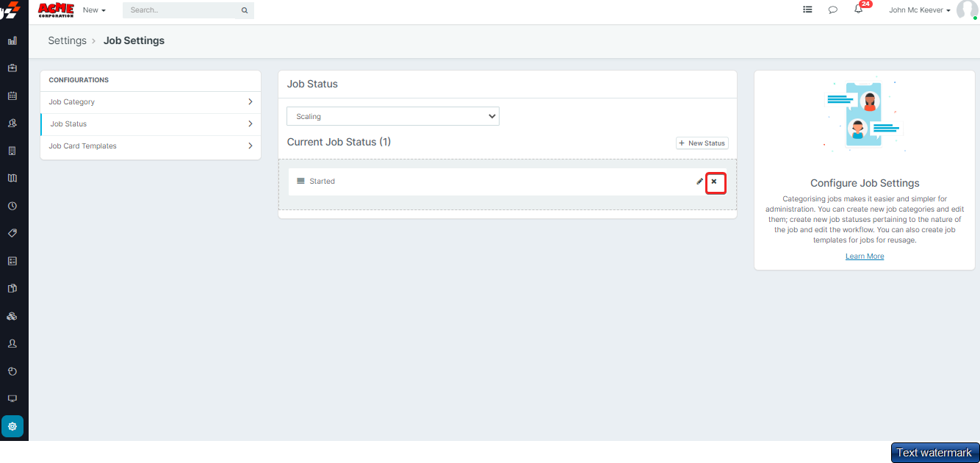
Task: Open the notifications bell
Action: point(858,10)
